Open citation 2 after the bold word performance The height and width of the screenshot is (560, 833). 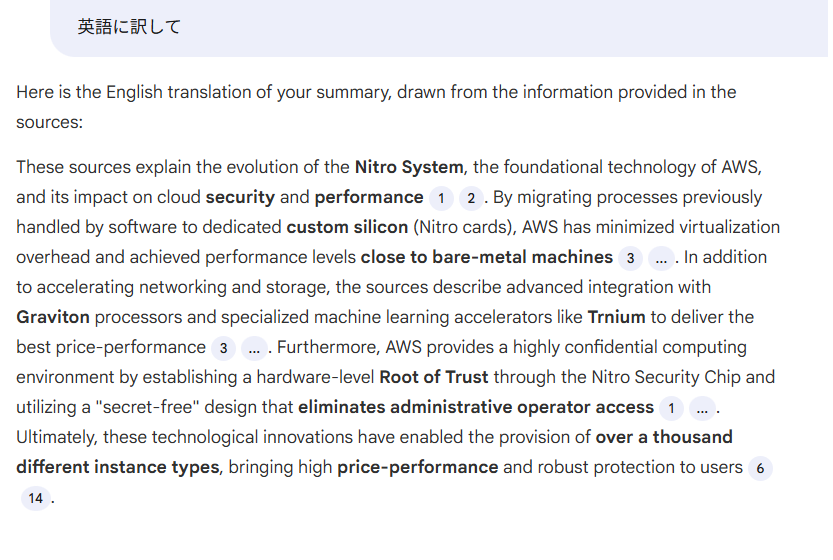(471, 199)
